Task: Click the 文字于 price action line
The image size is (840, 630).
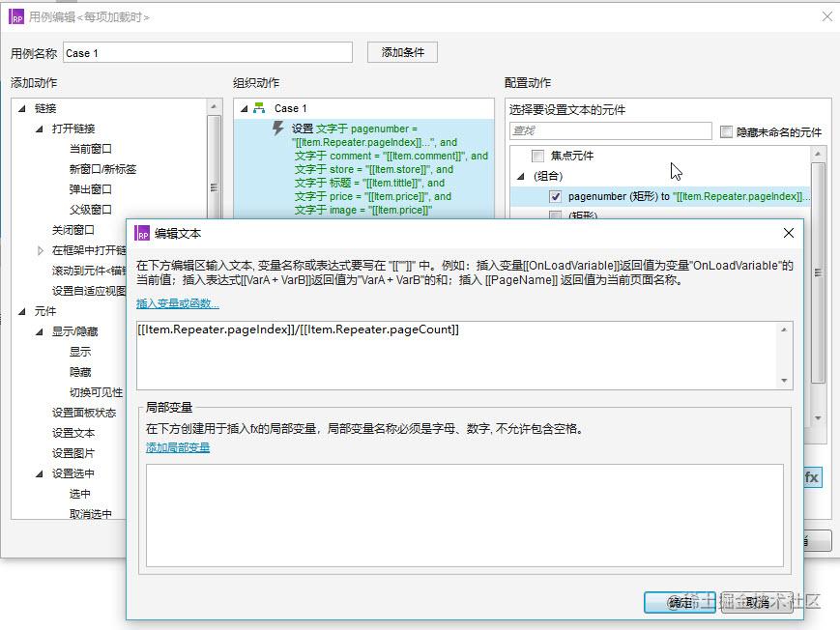Action: point(373,196)
